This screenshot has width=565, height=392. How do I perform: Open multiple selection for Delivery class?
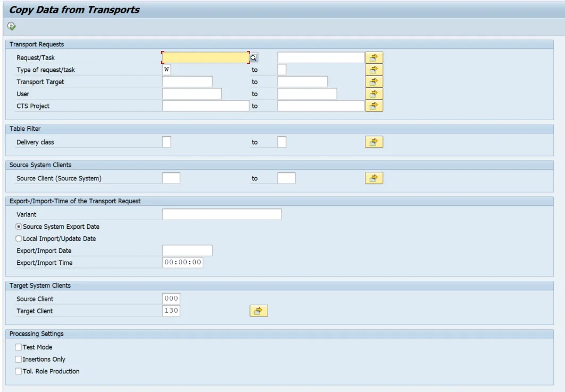373,142
